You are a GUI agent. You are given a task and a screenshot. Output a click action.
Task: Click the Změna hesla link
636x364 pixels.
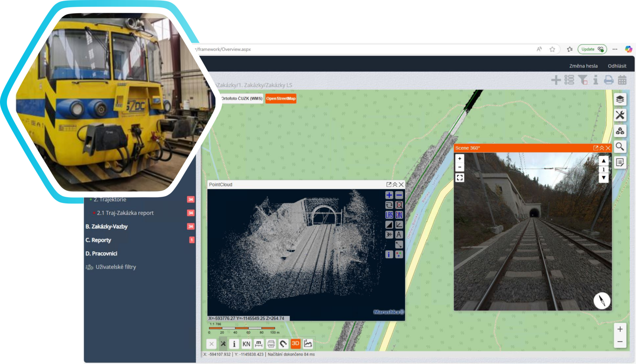pos(583,66)
